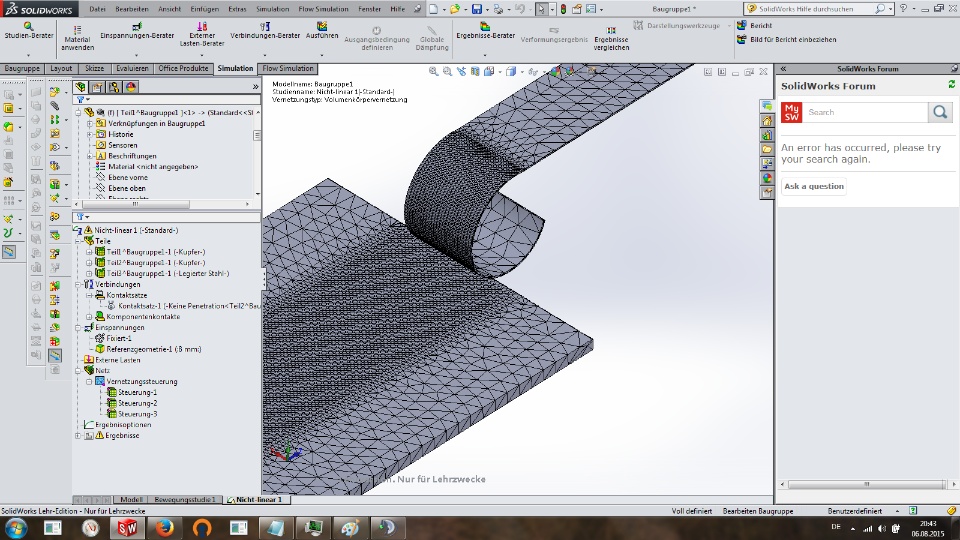Click Material anwenden in the ribbon

coord(77,39)
